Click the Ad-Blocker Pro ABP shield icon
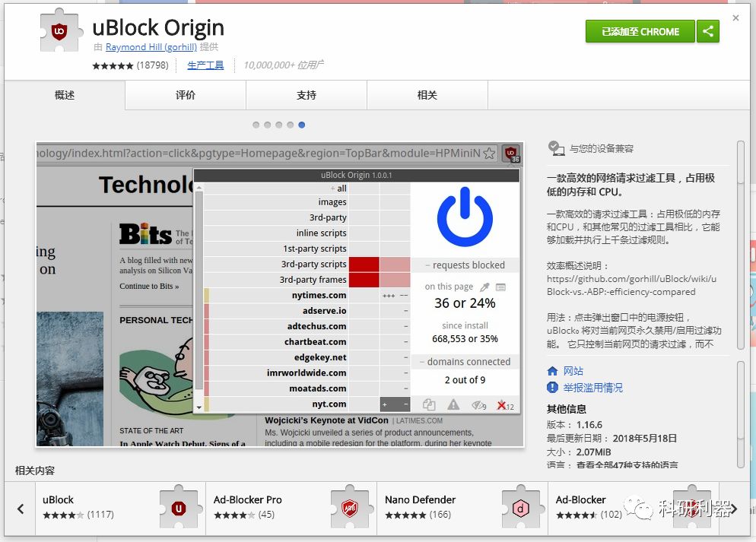This screenshot has height=542, width=756. [350, 508]
